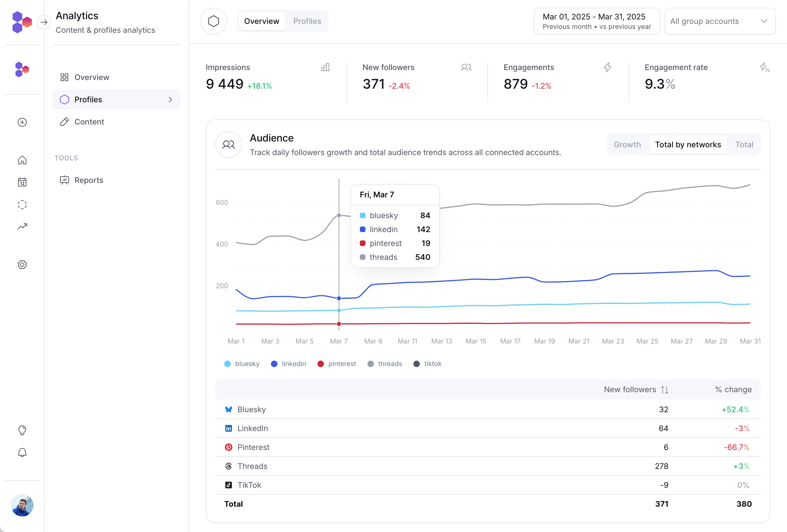This screenshot has width=787, height=532.
Task: Click the user avatar at the bottom left
Action: point(22,505)
